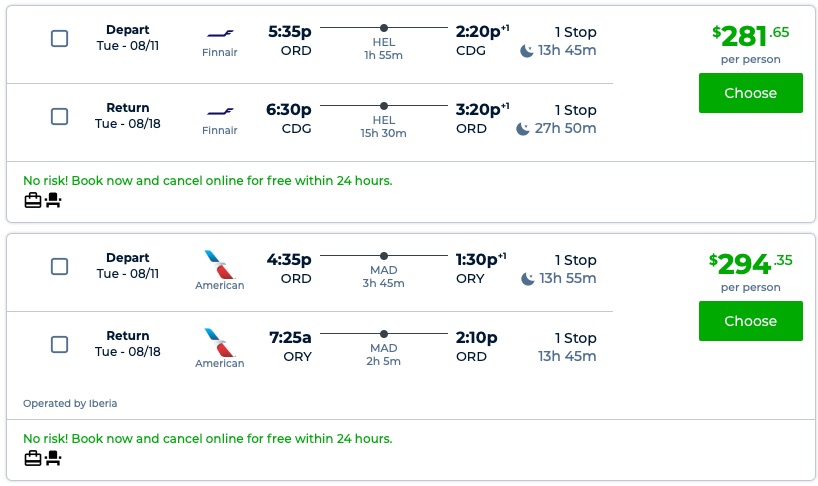Click the seat icon in American fare card
This screenshot has width=818, height=486.
pyautogui.click(x=53, y=458)
